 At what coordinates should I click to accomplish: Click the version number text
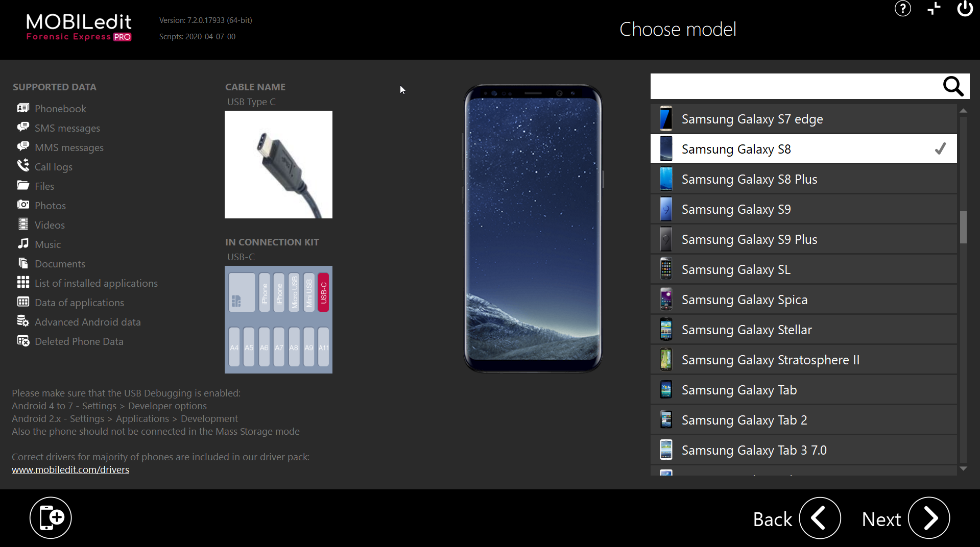206,20
